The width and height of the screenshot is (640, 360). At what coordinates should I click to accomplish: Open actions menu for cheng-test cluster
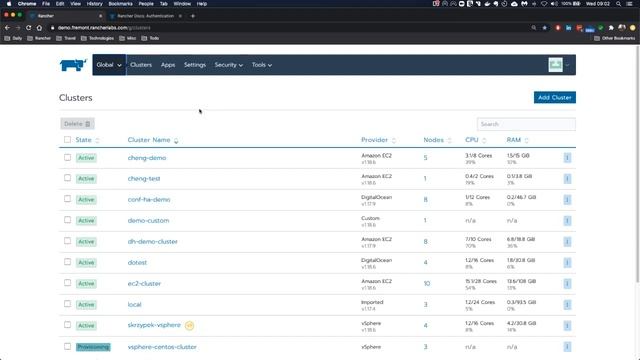click(x=567, y=179)
